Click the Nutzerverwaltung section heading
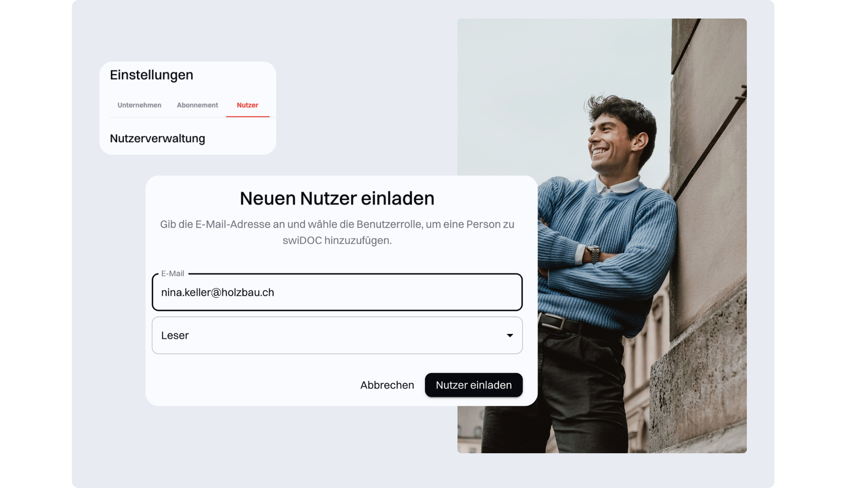The width and height of the screenshot is (868, 488). 157,138
